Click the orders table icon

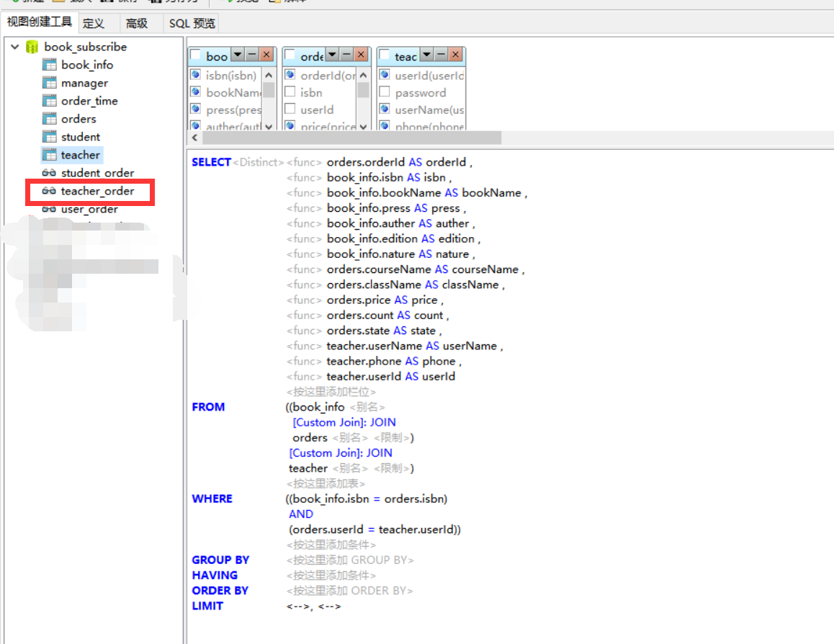pyautogui.click(x=50, y=119)
